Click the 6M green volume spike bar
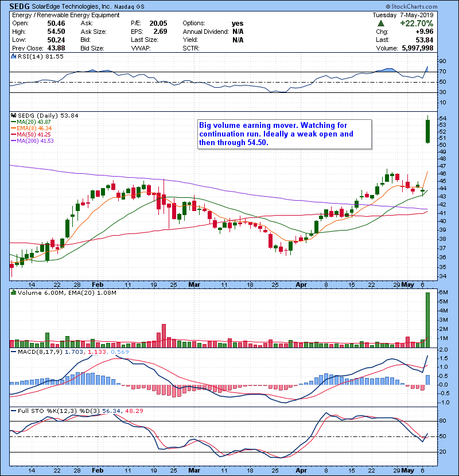The height and width of the screenshot is (476, 459). [x=427, y=320]
